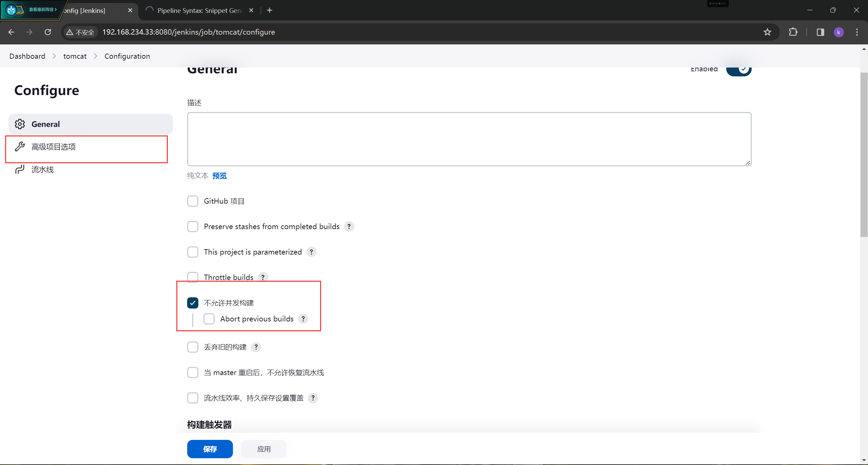Open the browser extensions puzzle icon
The image size is (868, 465).
tap(793, 32)
